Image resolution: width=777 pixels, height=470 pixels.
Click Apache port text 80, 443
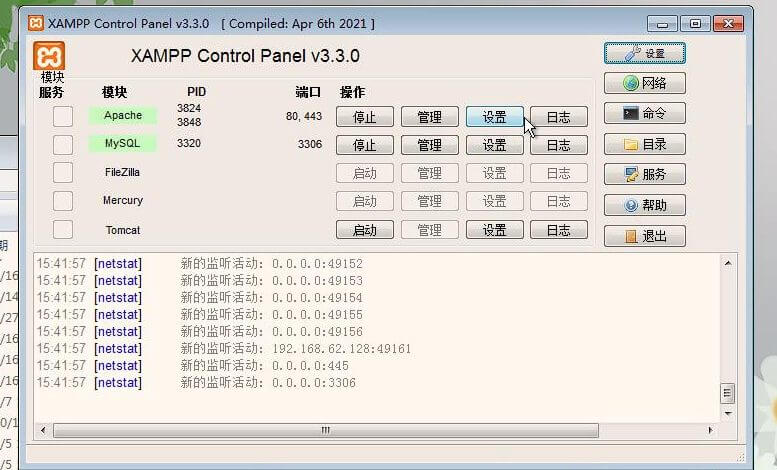[304, 117]
